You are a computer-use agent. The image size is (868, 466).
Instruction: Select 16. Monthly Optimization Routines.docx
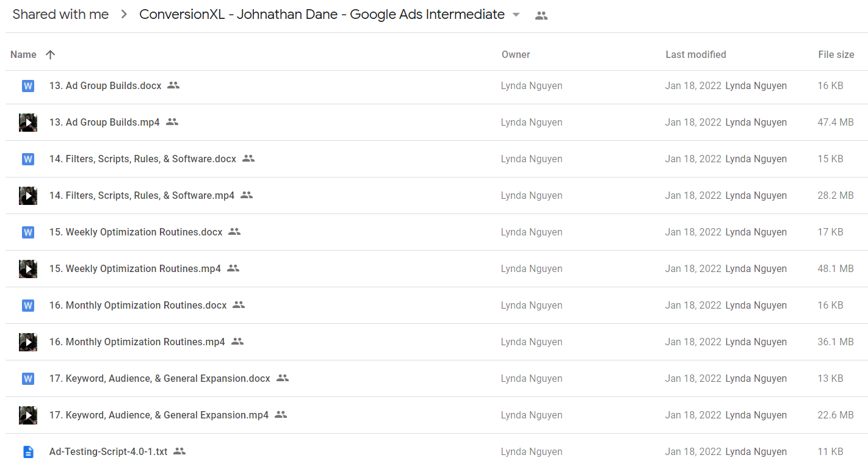point(138,306)
